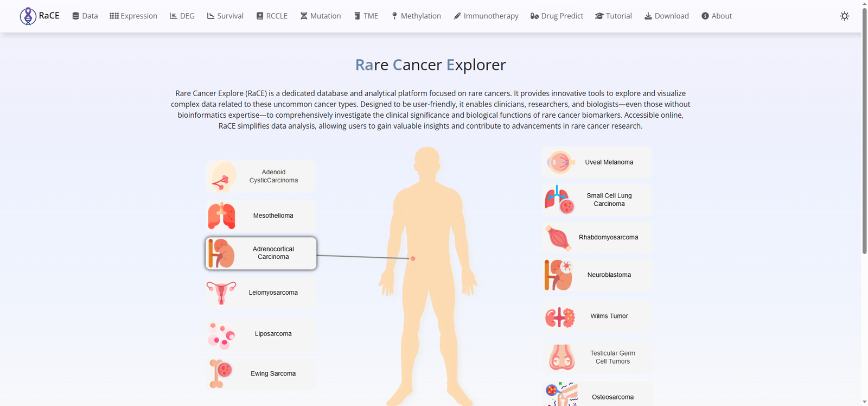Image resolution: width=868 pixels, height=406 pixels.
Task: Open the RCCLE menu
Action: pos(272,16)
